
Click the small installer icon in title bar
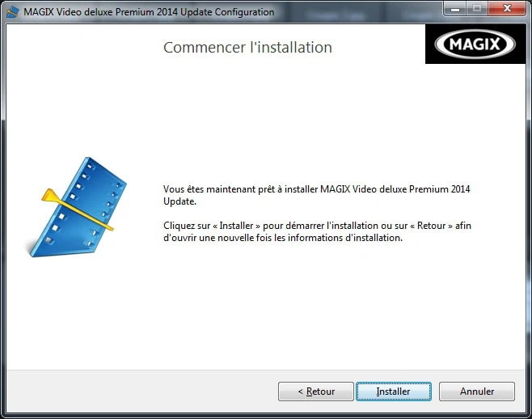14,12
